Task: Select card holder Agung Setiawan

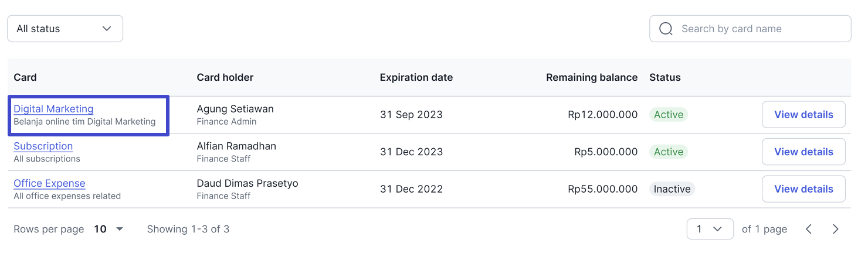Action: click(235, 109)
